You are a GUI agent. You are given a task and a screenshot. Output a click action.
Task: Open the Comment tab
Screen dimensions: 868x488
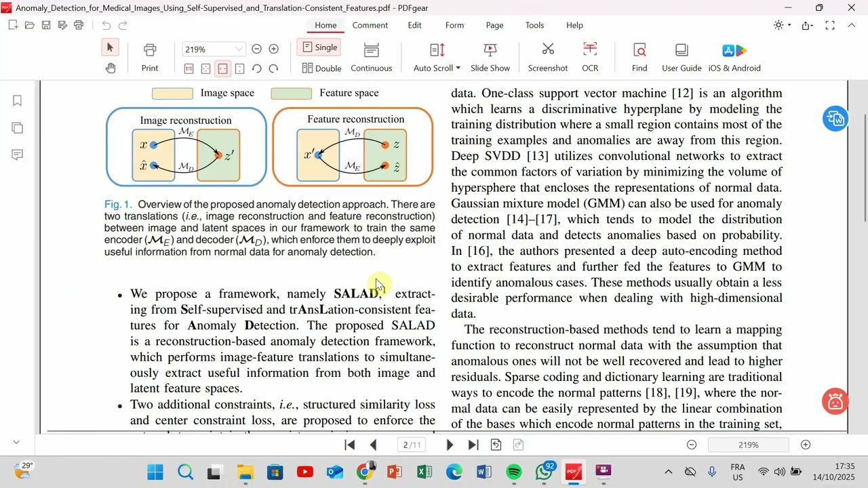(370, 25)
